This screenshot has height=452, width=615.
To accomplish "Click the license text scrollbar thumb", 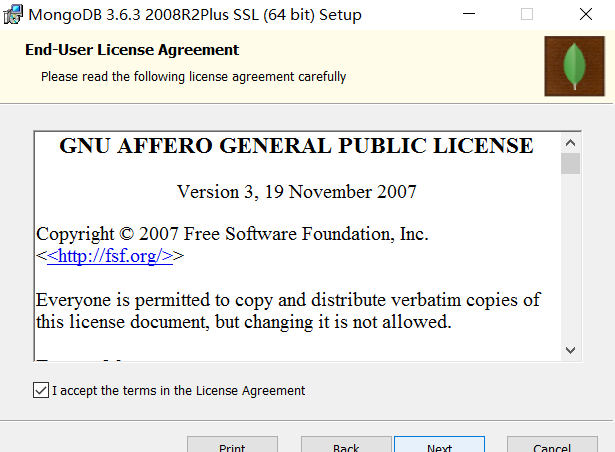I will point(570,163).
